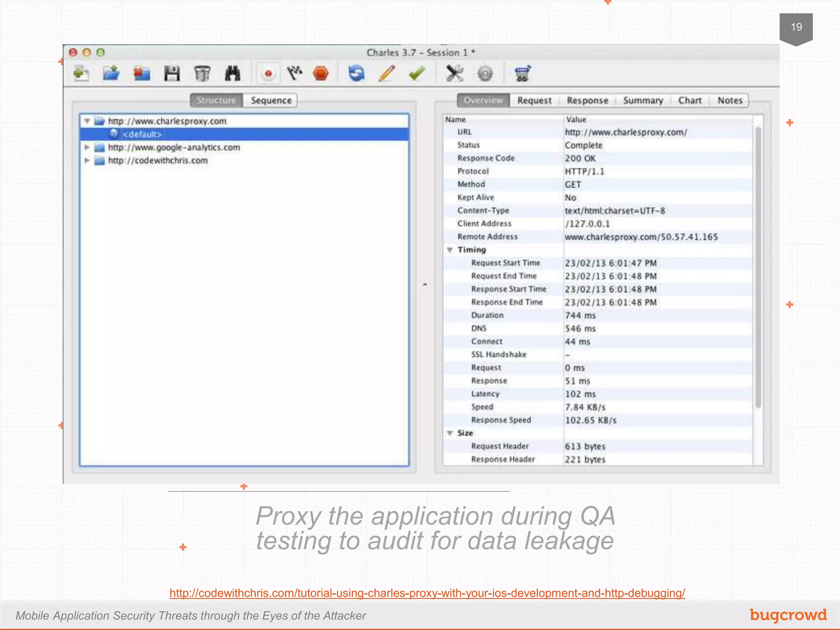Click the Speed value 7.84 KB/s
Viewport: 840px width, 630px height.
[x=585, y=407]
